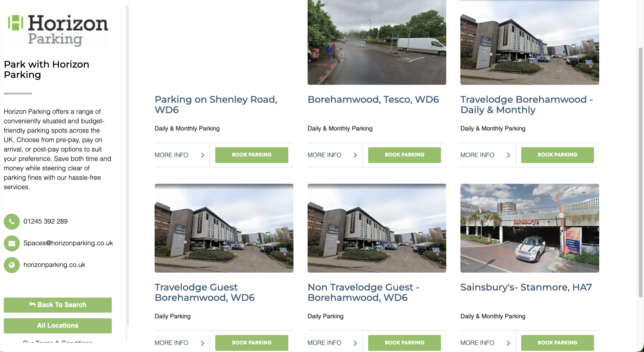Click the Horizon Parking logo
644x352 pixels.
coord(58,31)
